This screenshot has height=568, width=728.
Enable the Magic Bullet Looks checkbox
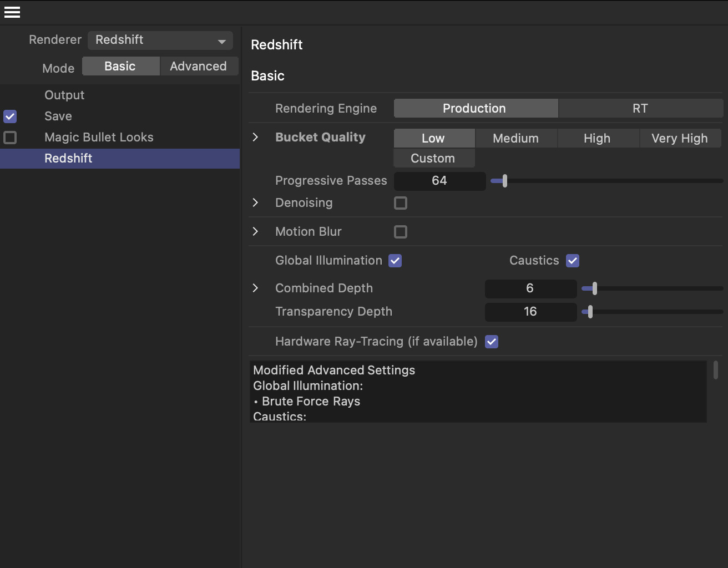pos(10,137)
